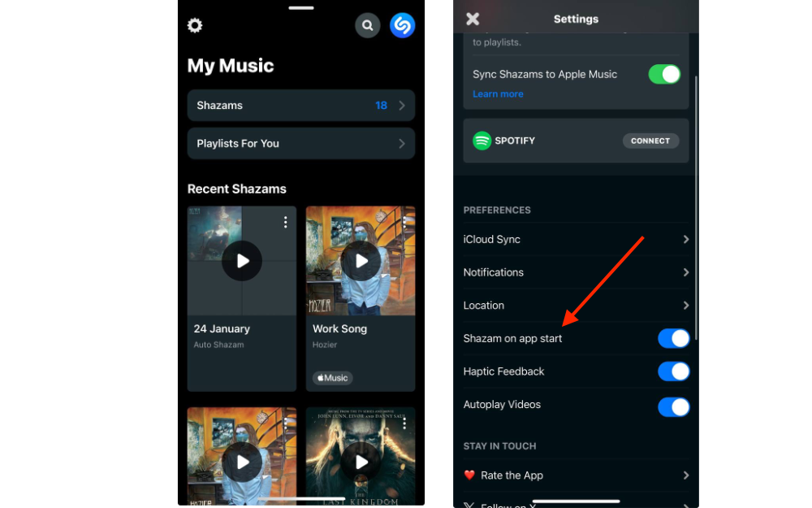Toggle Shazam on app start switch
This screenshot has height=508, width=812.
coord(674,338)
